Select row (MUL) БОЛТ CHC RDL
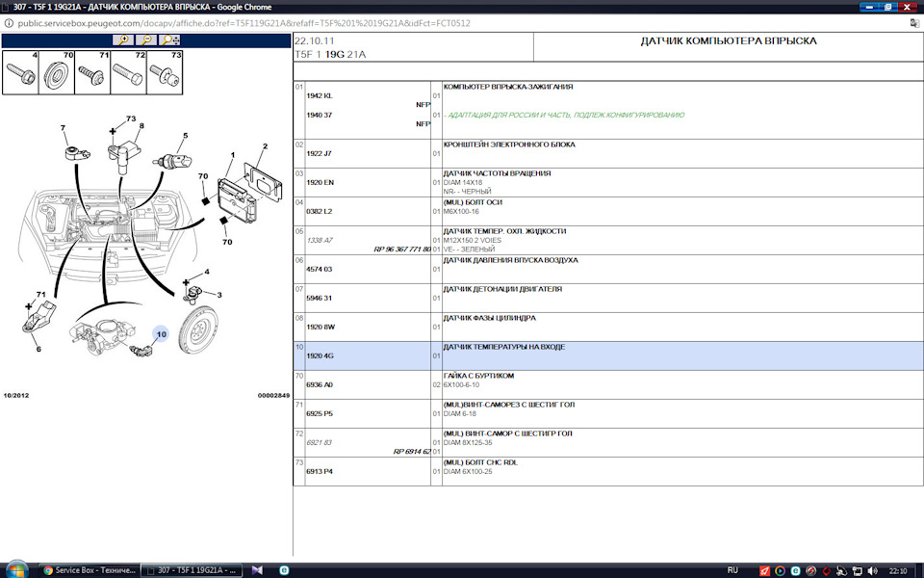 608,471
